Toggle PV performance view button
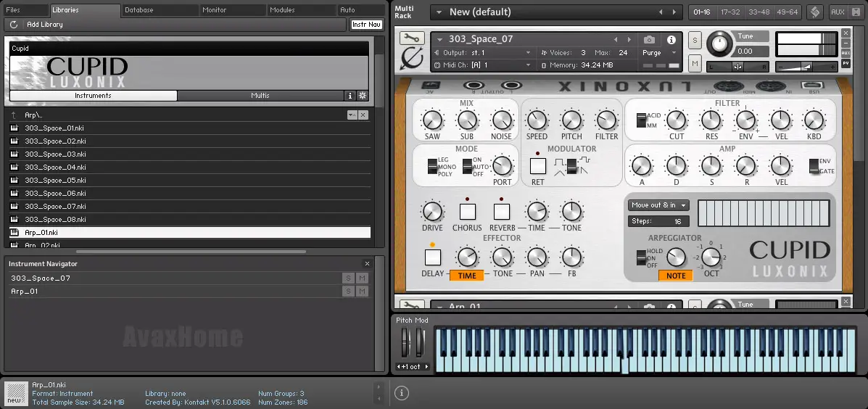This screenshot has width=868, height=409. [846, 64]
